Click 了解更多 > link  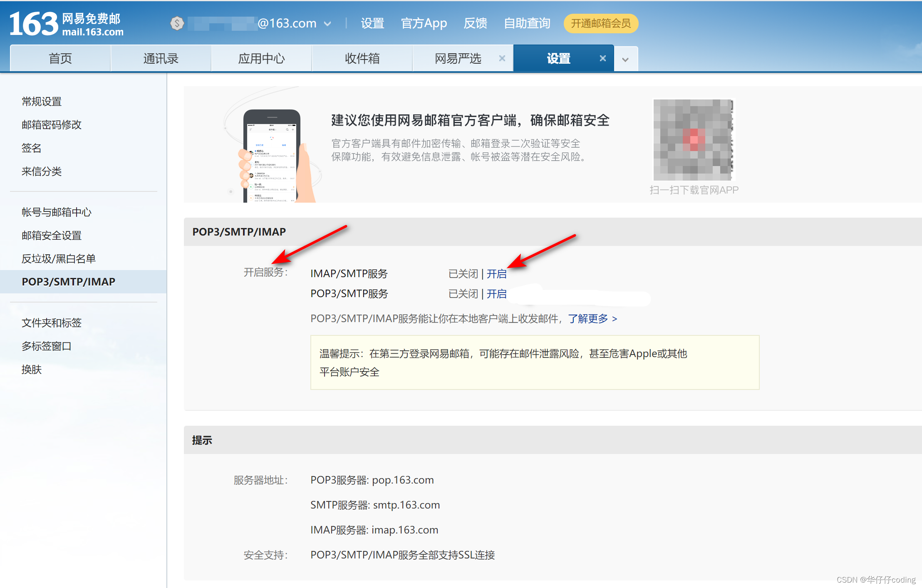(x=593, y=319)
